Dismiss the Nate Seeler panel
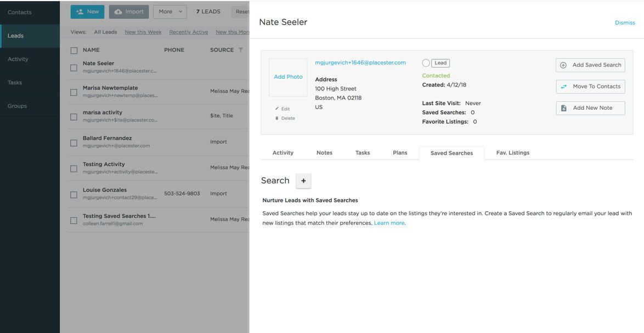This screenshot has height=333, width=644. (x=624, y=22)
